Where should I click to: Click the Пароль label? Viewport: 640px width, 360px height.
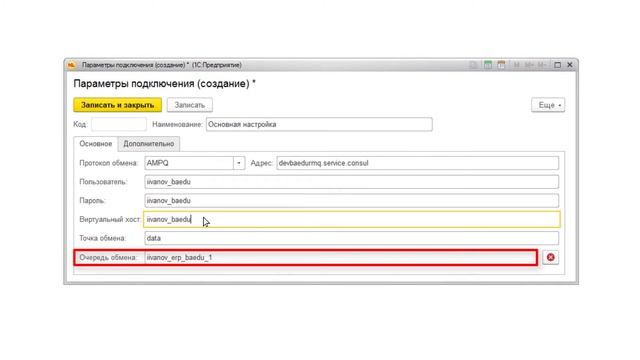coord(92,200)
